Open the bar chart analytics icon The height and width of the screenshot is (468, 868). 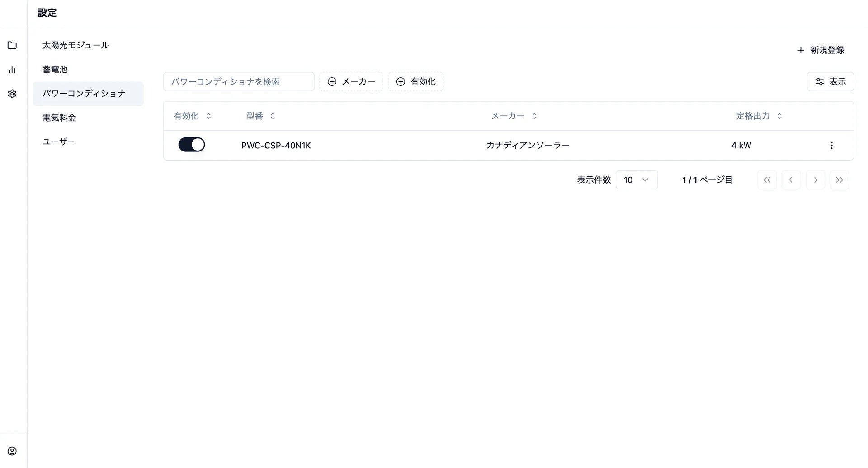(x=12, y=70)
